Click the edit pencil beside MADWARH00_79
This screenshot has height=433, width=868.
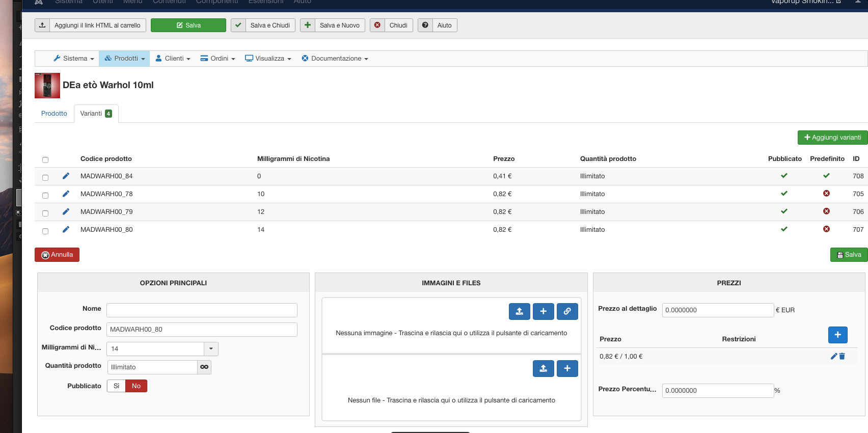click(66, 212)
